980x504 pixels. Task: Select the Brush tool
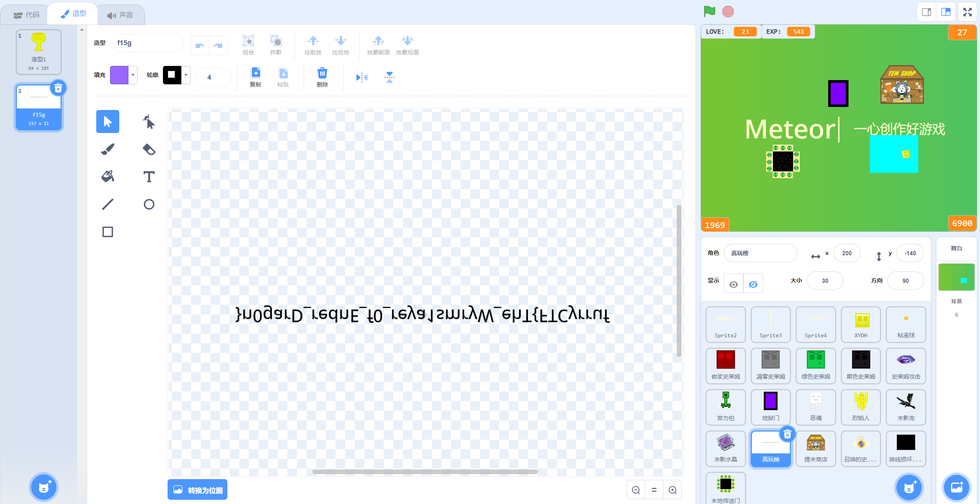click(108, 149)
